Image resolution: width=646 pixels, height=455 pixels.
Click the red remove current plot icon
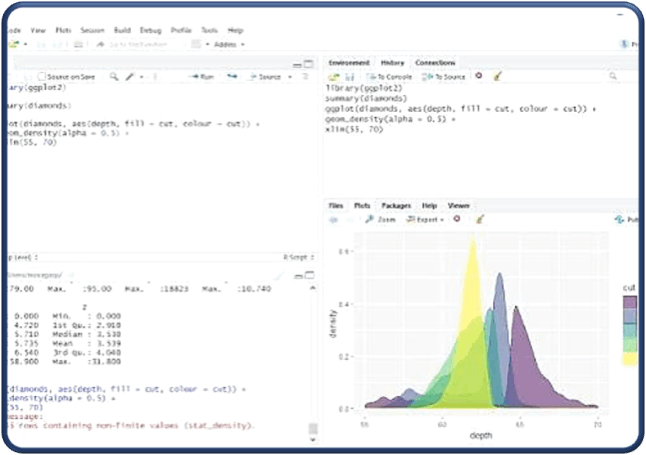457,218
